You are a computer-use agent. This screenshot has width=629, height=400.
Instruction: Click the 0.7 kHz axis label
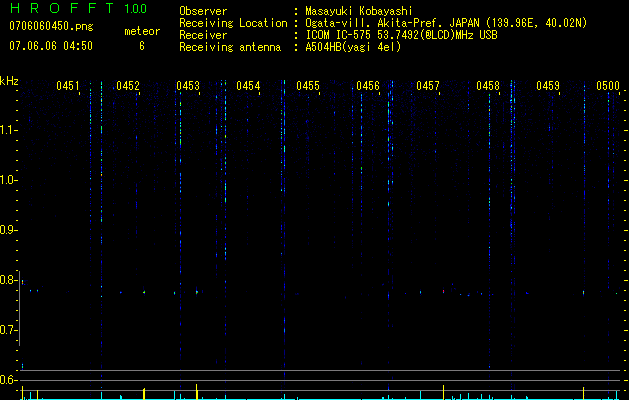click(x=7, y=330)
